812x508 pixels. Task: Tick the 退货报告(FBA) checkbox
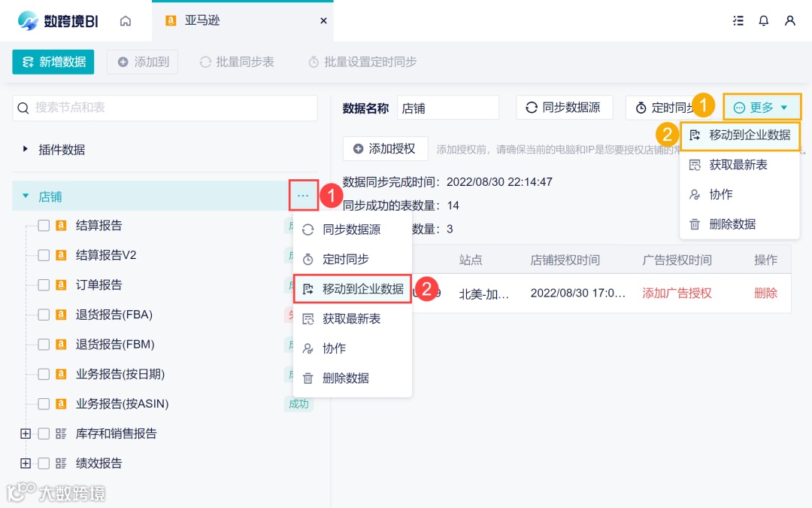point(44,315)
